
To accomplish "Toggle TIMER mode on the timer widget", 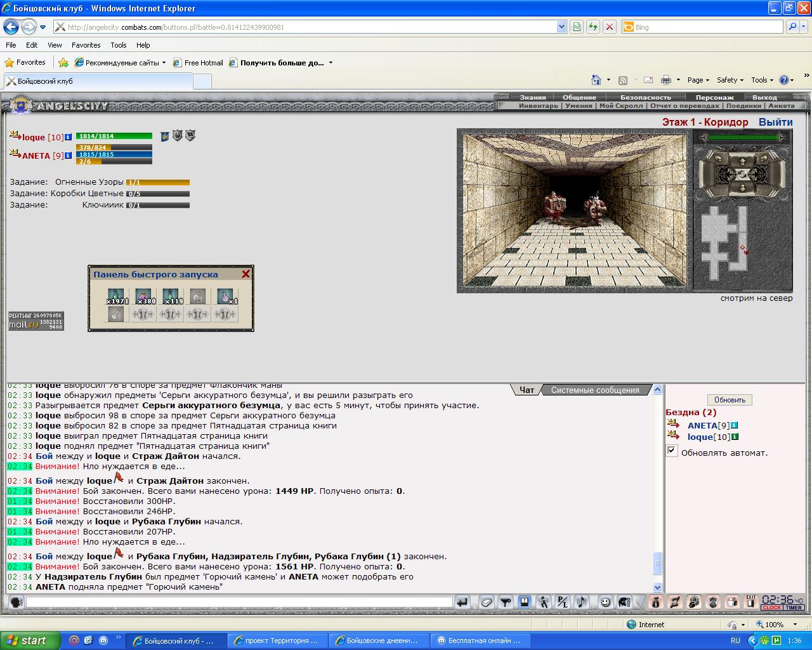I will [794, 607].
